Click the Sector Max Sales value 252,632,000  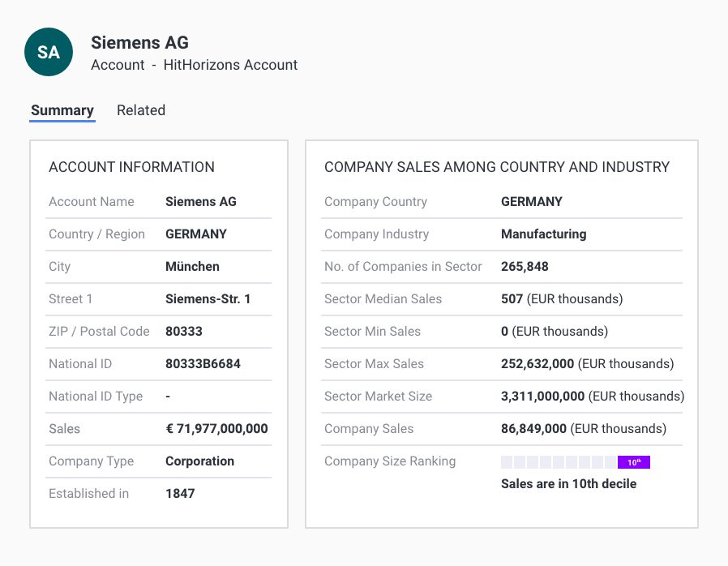pyautogui.click(x=537, y=364)
